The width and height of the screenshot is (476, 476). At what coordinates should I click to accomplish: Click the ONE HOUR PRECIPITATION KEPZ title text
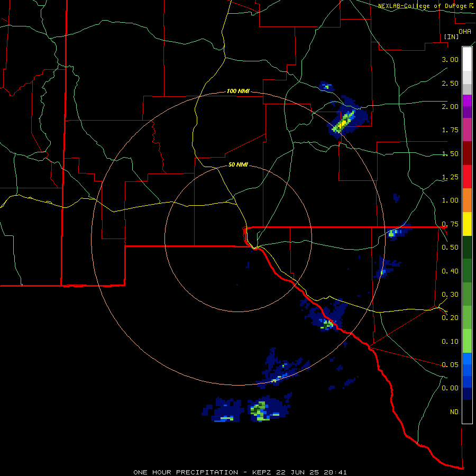[240, 472]
